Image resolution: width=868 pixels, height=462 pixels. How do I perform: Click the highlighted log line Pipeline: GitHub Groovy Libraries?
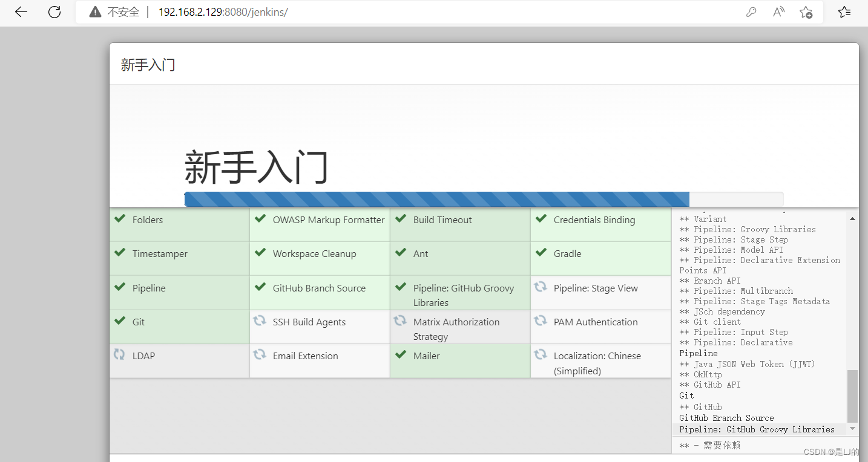757,429
